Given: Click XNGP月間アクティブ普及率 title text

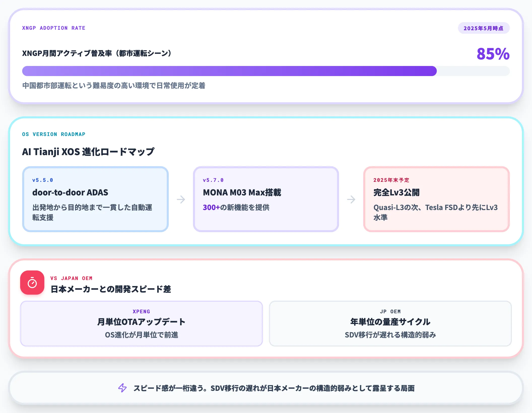Looking at the screenshot, I should pos(97,53).
